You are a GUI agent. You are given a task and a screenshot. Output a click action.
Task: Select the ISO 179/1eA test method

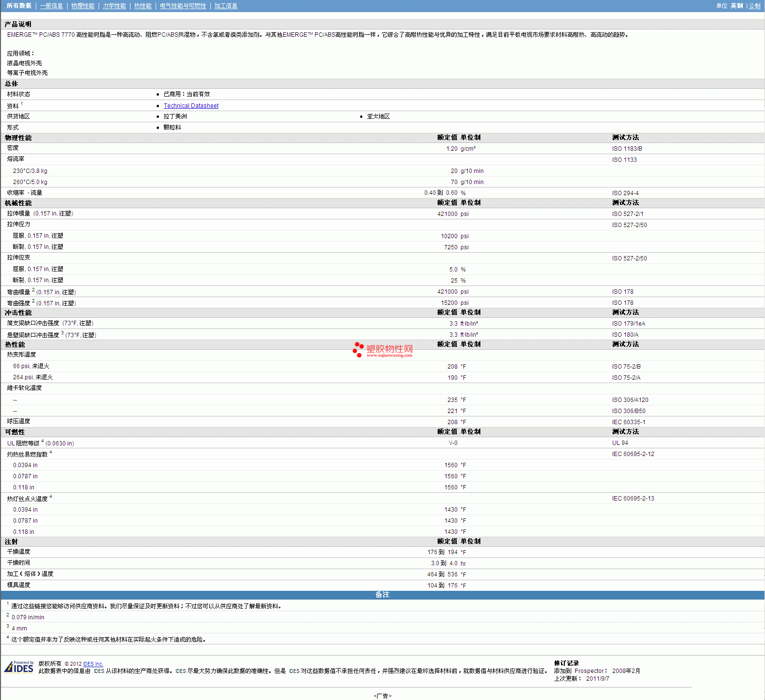pyautogui.click(x=628, y=324)
